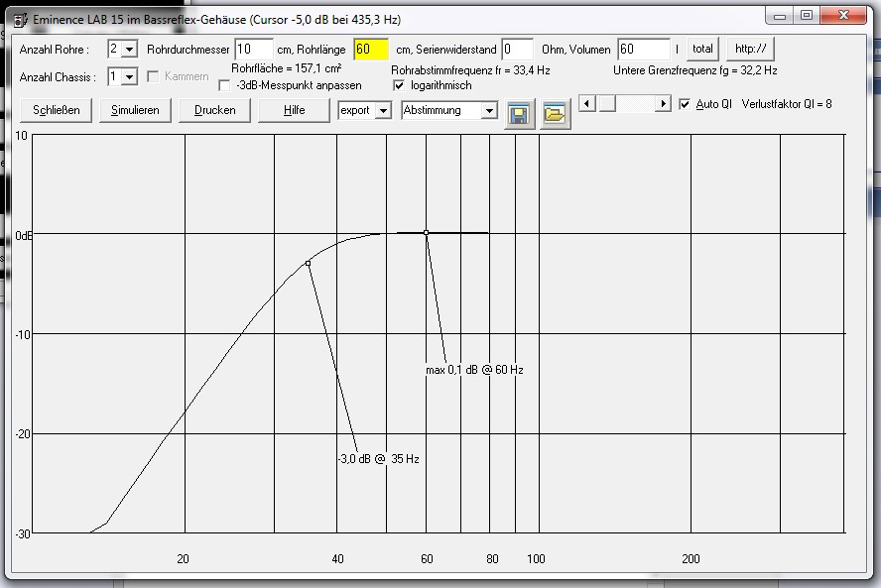Click 'Rohrfläche = 157,1 cm²' text
Screen dimensions: 881x588
pos(287,68)
